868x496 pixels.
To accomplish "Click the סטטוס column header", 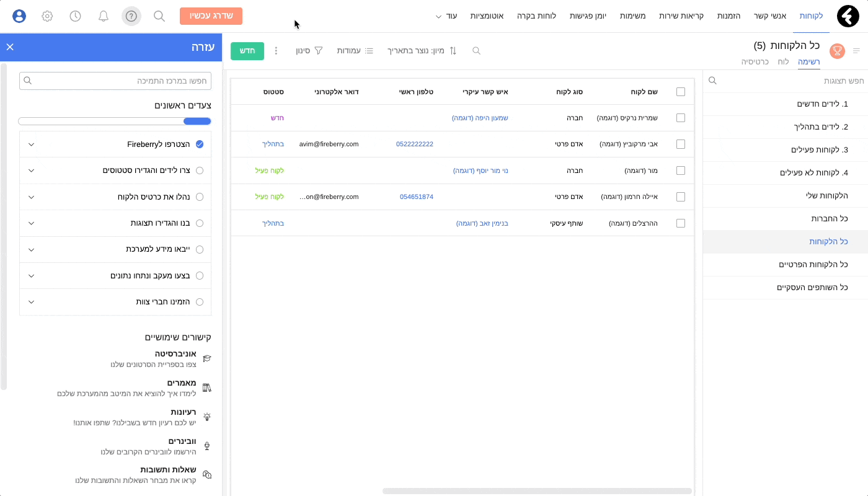I will (273, 92).
